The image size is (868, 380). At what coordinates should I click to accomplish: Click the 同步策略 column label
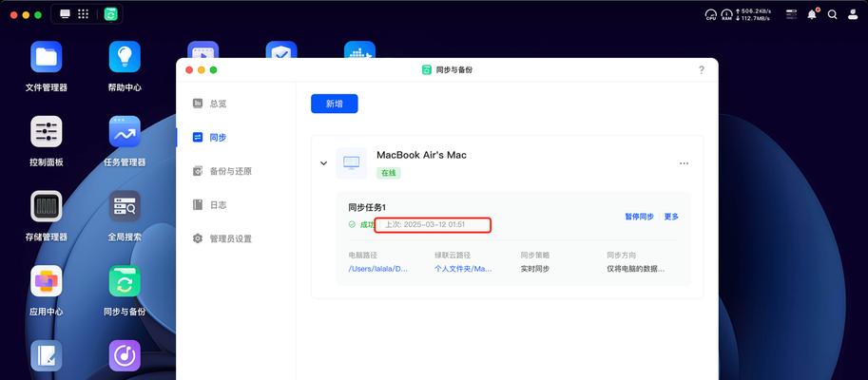[535, 256]
